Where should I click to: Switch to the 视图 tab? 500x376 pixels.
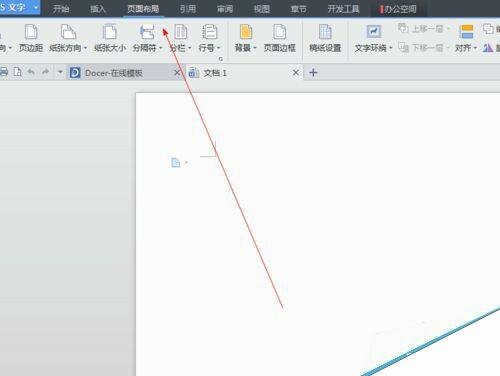tap(262, 9)
